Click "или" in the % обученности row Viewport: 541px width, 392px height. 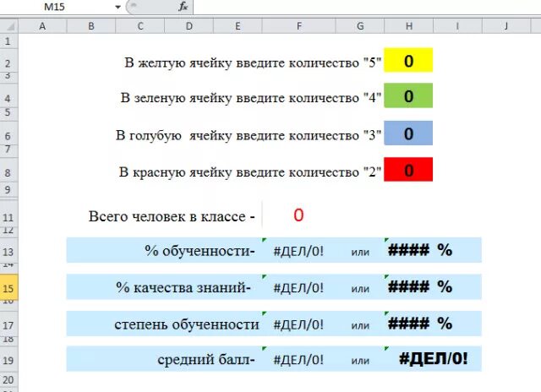click(360, 252)
